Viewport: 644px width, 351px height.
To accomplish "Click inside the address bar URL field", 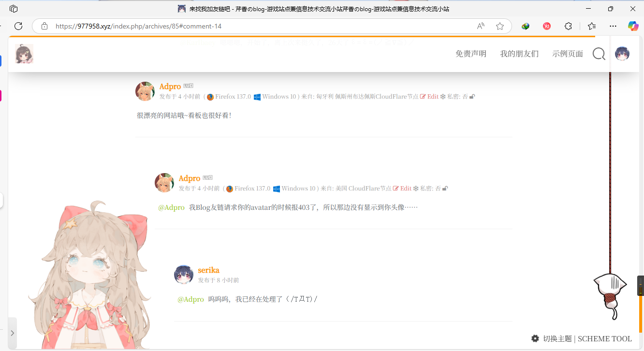I will point(193,26).
